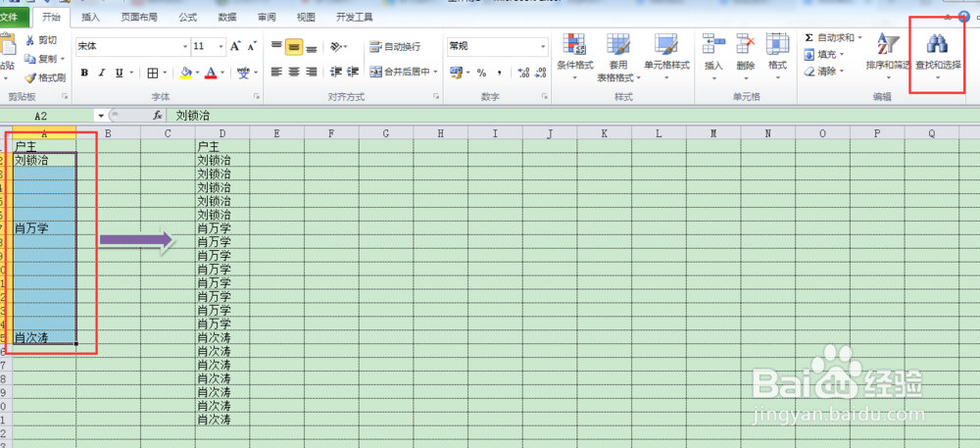
Task: Apply Percent Style to cells
Action: pos(481,73)
